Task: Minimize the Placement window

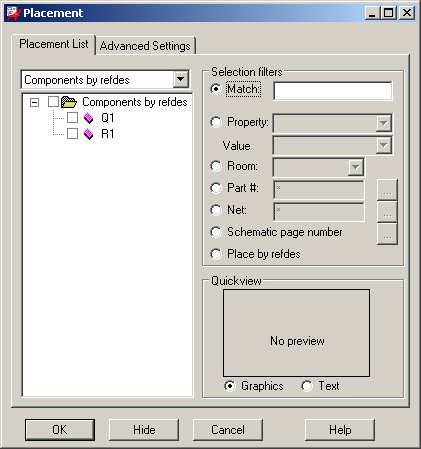Action: coord(372,13)
